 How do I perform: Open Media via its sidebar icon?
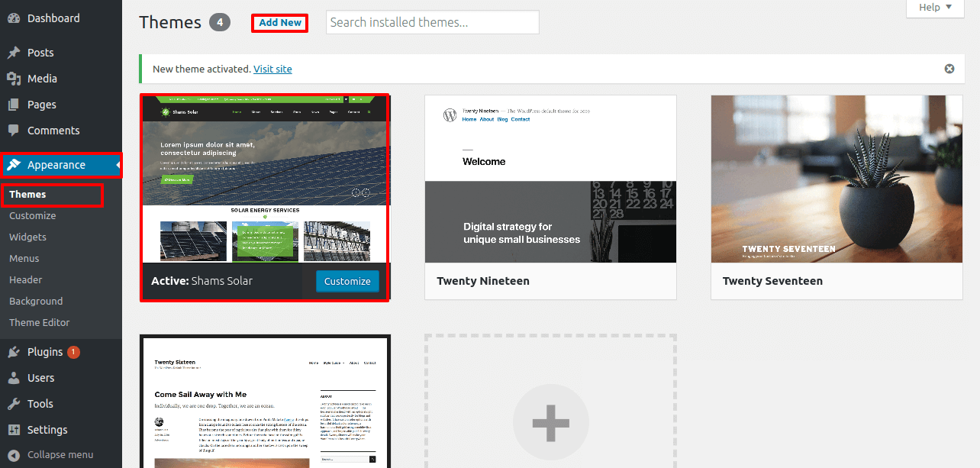click(x=14, y=79)
